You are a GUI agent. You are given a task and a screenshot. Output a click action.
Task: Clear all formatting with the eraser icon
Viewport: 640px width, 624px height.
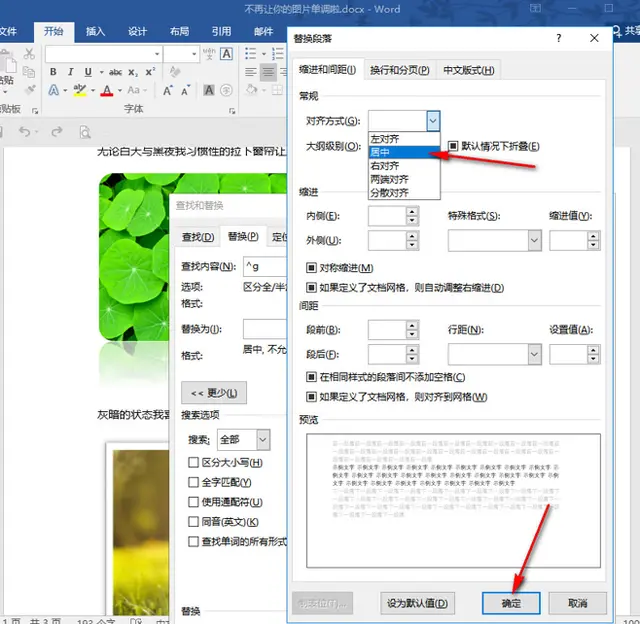click(175, 72)
